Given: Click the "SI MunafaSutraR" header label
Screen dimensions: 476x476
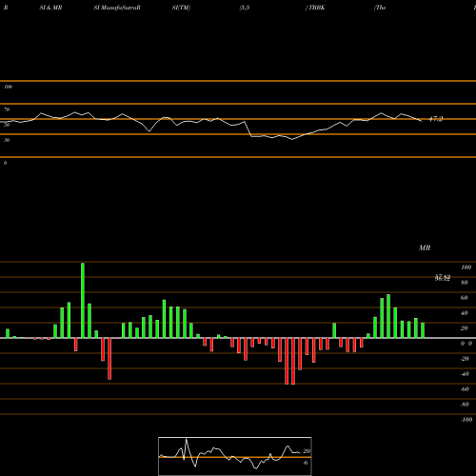Looking at the screenshot, I should click(x=117, y=8).
